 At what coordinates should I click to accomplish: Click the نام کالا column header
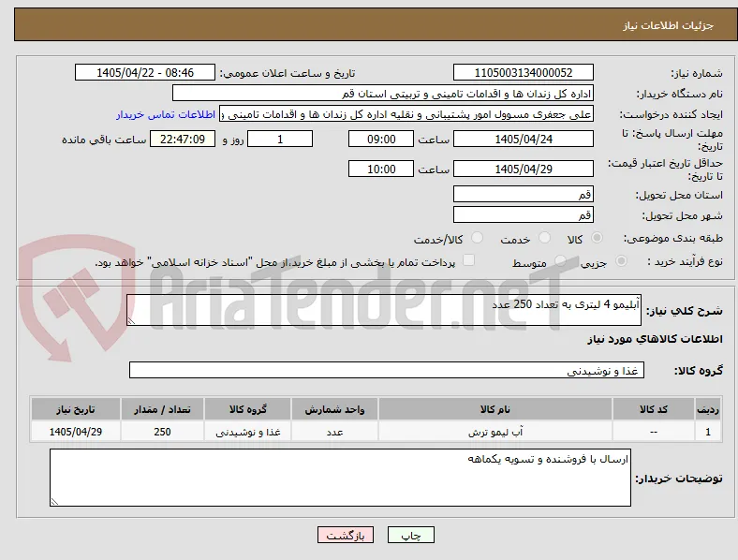click(x=495, y=409)
